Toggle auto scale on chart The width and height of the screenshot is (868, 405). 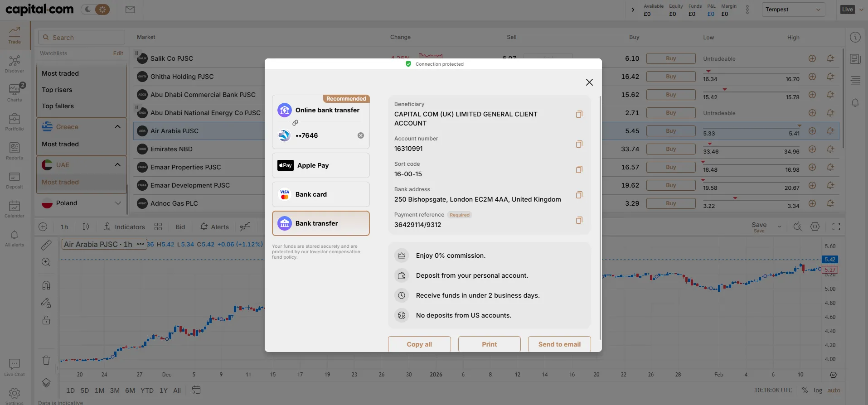[834, 390]
